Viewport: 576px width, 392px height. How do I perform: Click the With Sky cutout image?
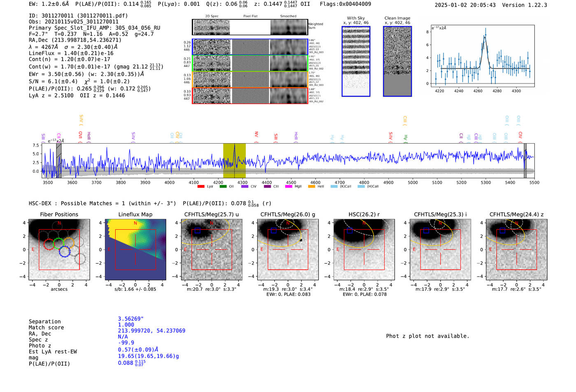coord(356,61)
